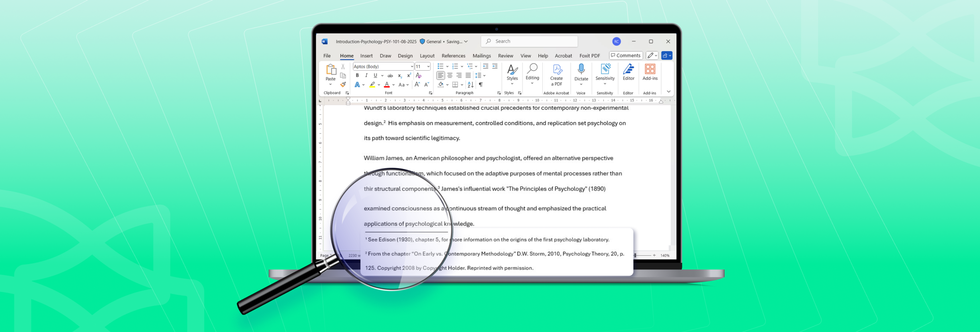Click the Clear All Formatting icon
The image size is (980, 332).
(x=419, y=75)
